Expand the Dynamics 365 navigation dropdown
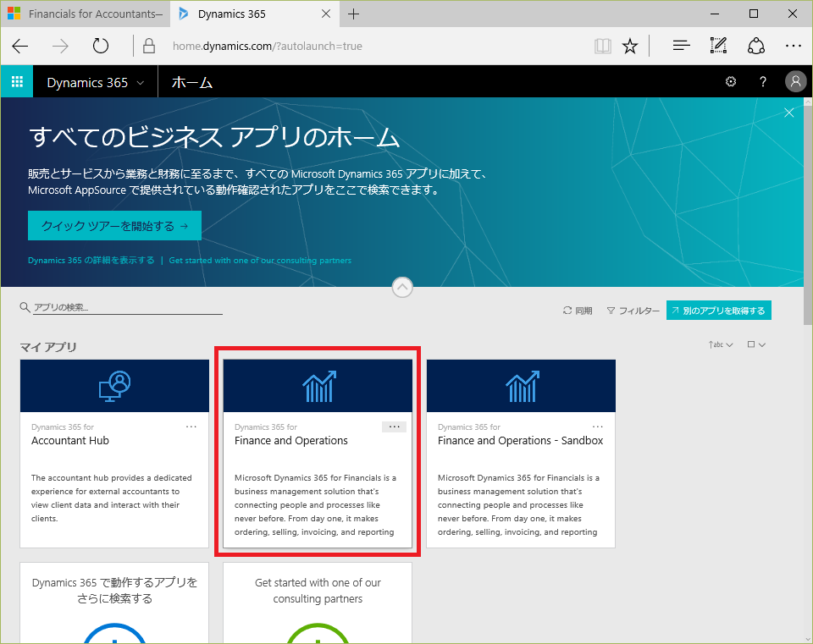Image resolution: width=813 pixels, height=644 pixels. (96, 83)
